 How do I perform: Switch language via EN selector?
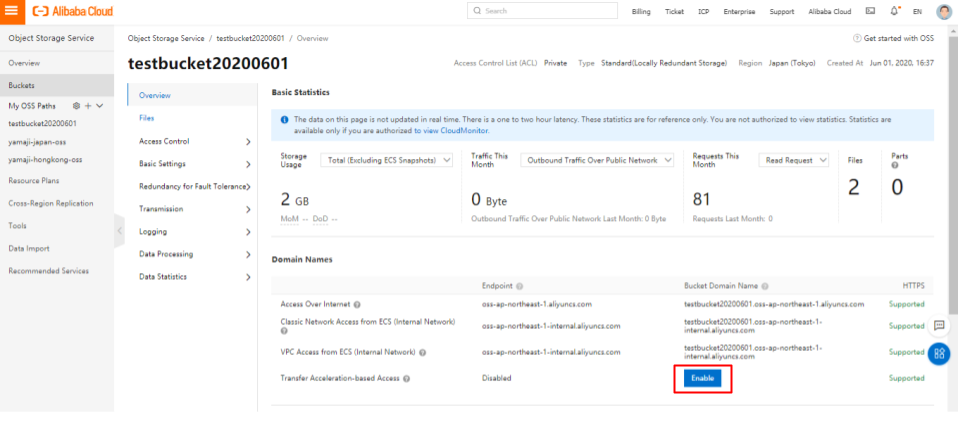(917, 12)
